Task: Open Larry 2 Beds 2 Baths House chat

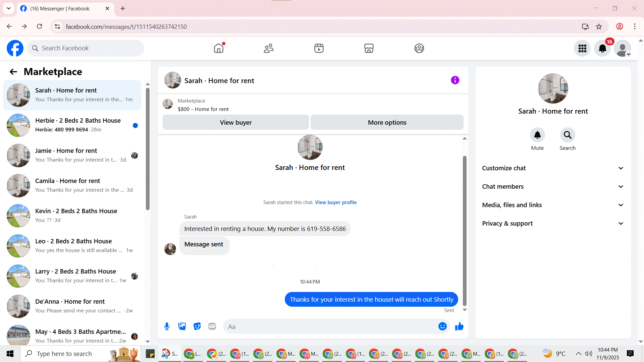Action: [72, 276]
